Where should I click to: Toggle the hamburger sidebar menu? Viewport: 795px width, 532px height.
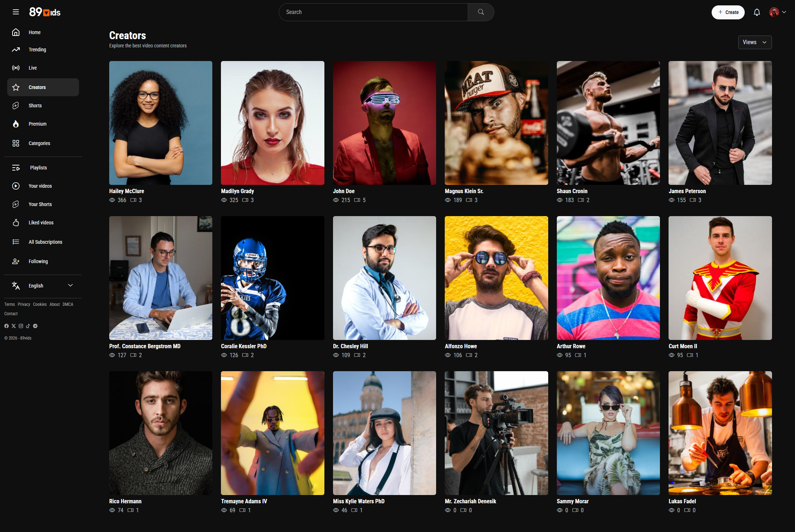(16, 12)
